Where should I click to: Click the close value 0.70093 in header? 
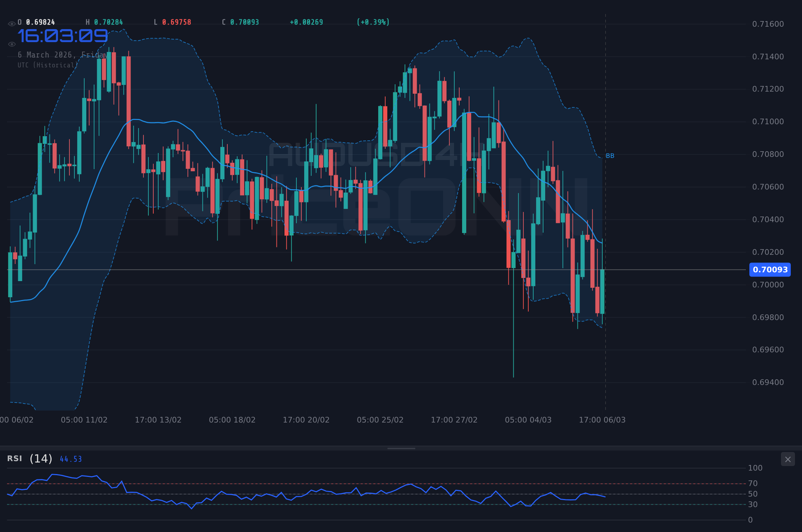click(245, 22)
